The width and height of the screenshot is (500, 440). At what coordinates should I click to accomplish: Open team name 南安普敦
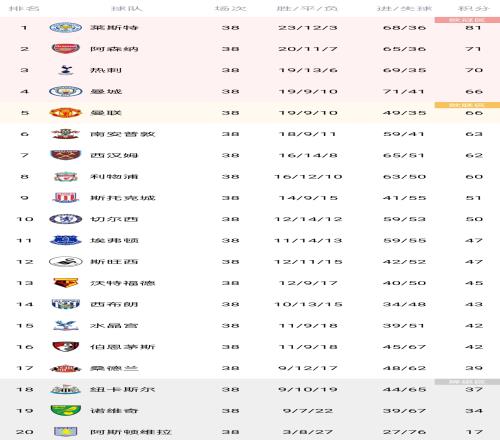[x=123, y=134]
